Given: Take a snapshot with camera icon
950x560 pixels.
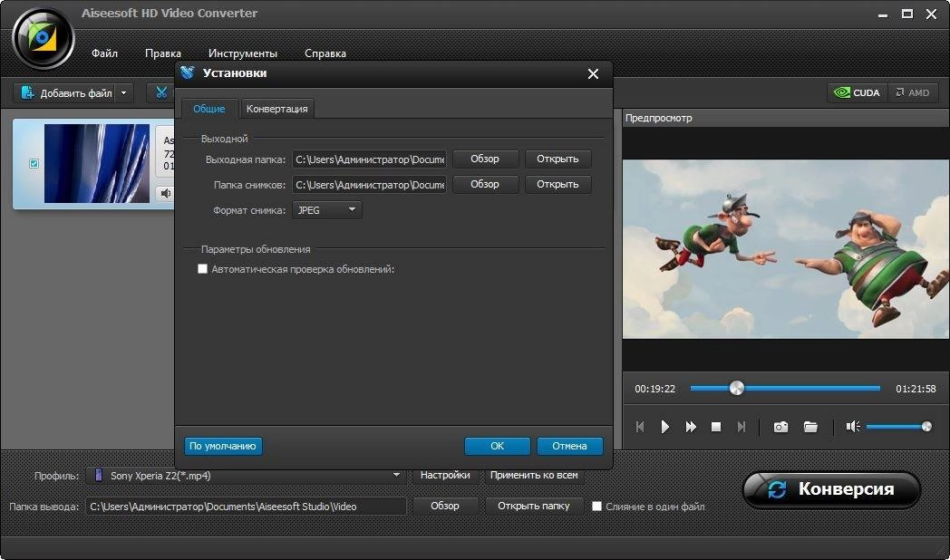Looking at the screenshot, I should click(x=780, y=427).
